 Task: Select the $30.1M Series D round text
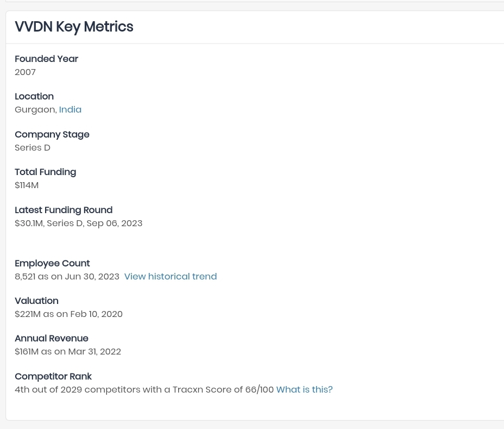(x=78, y=223)
